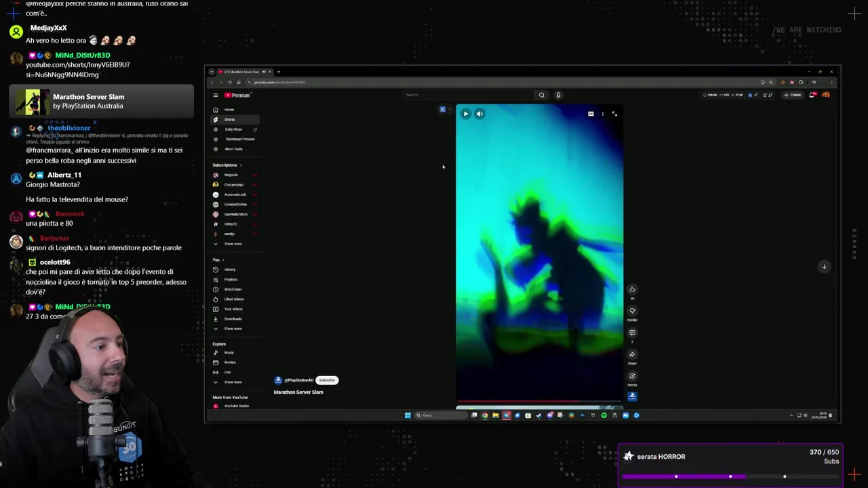This screenshot has height=488, width=868.
Task: Open the YouTube hamburger guide menu
Action: pyautogui.click(x=216, y=95)
